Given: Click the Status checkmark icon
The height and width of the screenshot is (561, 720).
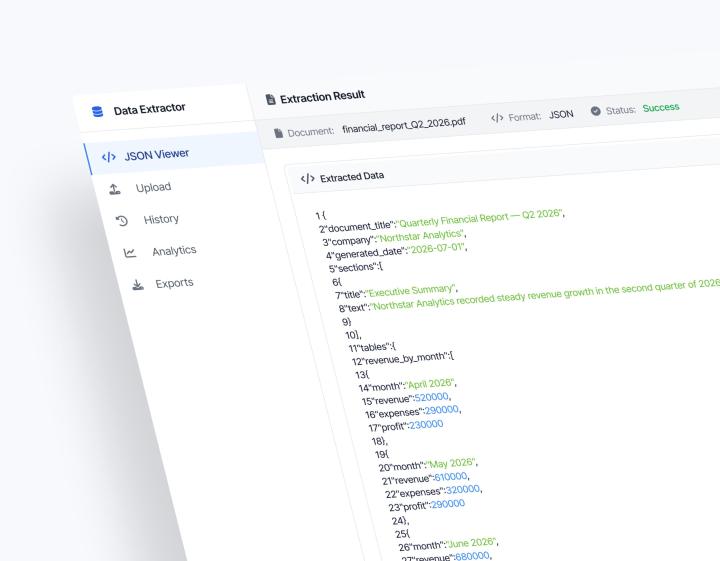Looking at the screenshot, I should (x=596, y=111).
